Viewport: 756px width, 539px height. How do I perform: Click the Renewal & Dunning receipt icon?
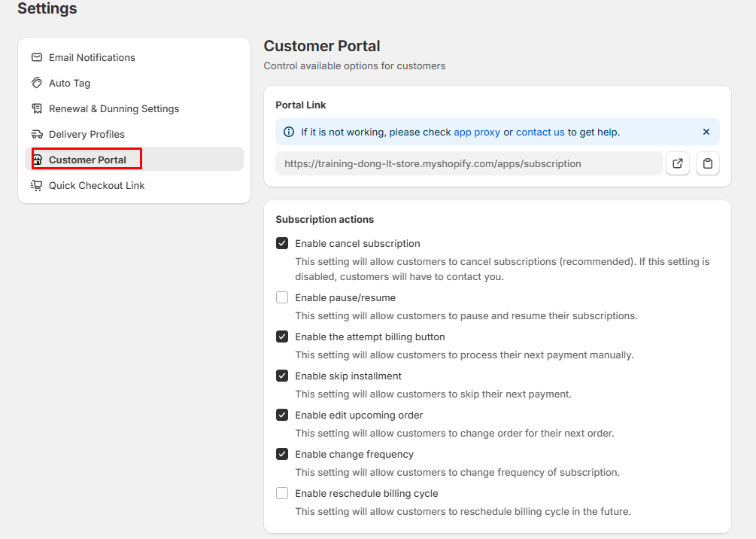coord(36,108)
